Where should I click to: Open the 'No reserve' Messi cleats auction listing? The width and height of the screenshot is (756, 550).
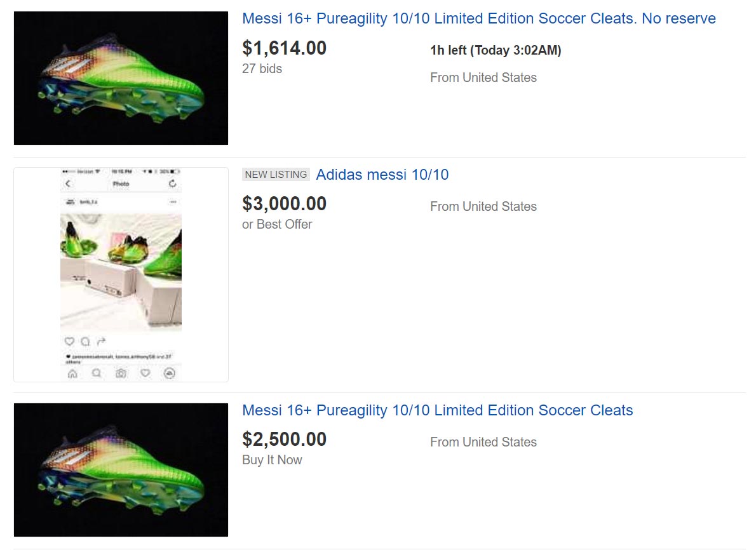pos(478,18)
